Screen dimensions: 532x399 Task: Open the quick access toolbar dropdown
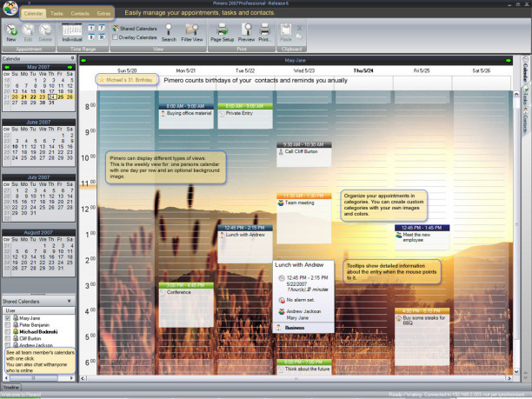point(30,3)
